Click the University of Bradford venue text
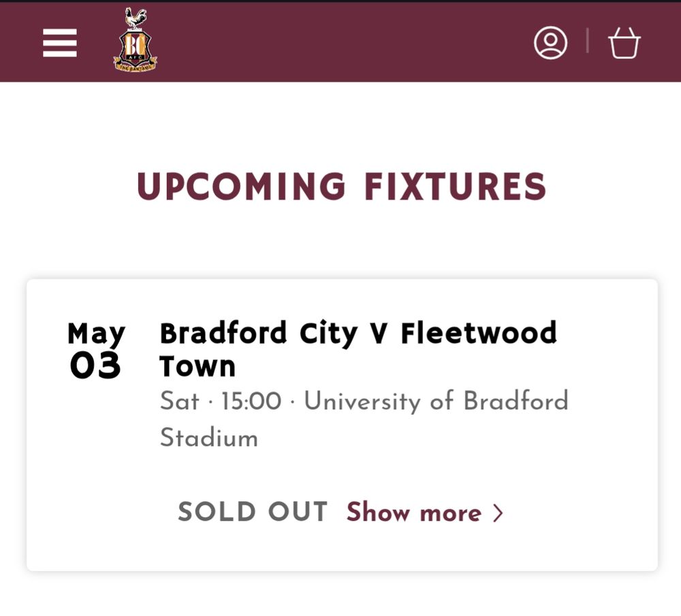Screen dimensions: 681x616 coord(437,401)
